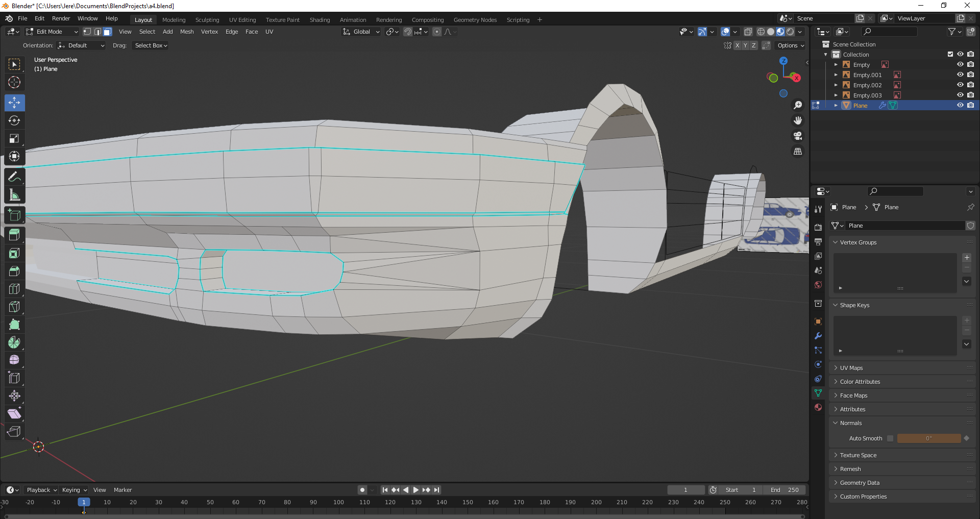Open the Edit Mode dropdown

(x=52, y=32)
